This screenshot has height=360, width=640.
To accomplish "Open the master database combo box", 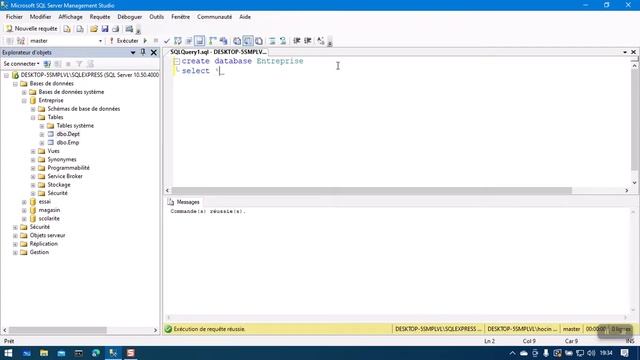I will (66, 41).
